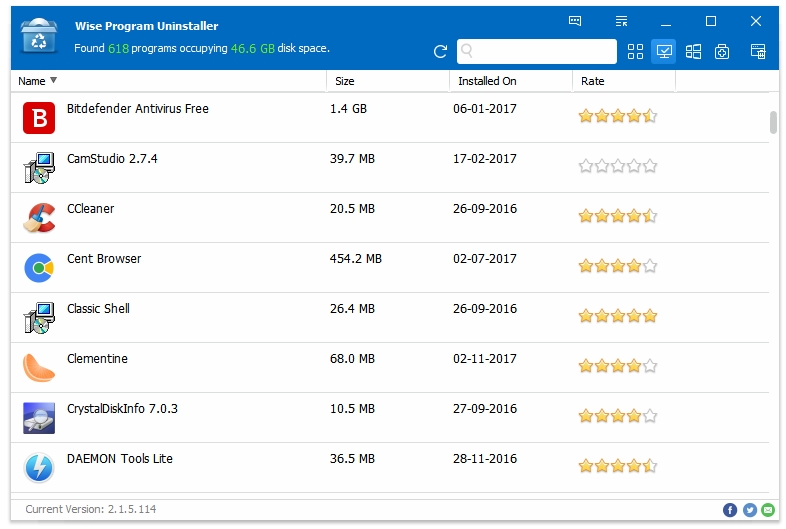Click the Clementine orange icon
786x529 pixels.
(39, 368)
